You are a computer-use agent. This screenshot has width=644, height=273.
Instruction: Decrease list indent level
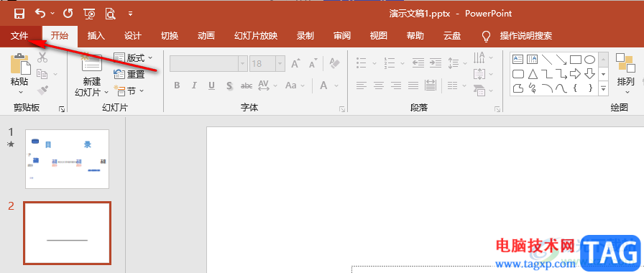point(418,63)
